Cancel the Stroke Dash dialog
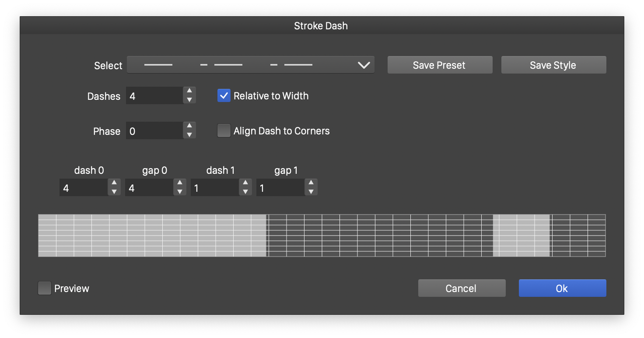 [x=462, y=288]
